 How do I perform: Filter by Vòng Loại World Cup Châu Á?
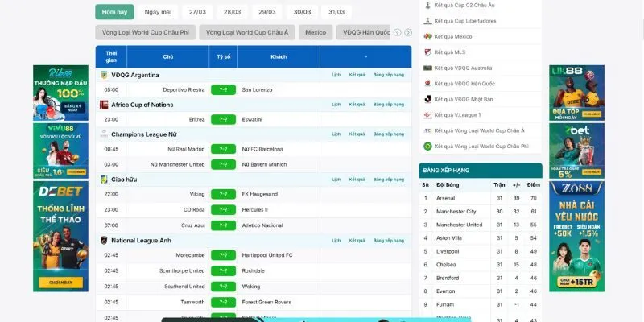point(247,32)
